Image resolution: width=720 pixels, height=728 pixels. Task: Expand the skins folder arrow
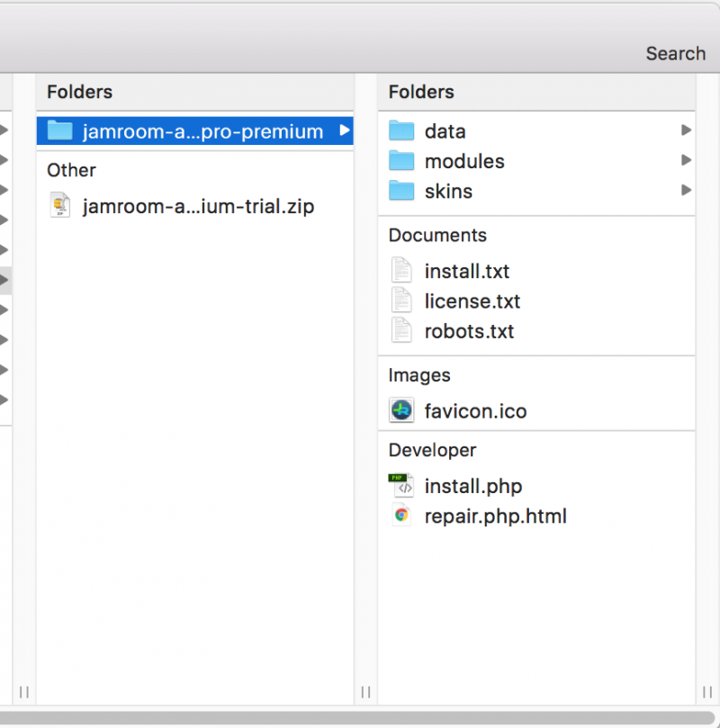coord(686,191)
